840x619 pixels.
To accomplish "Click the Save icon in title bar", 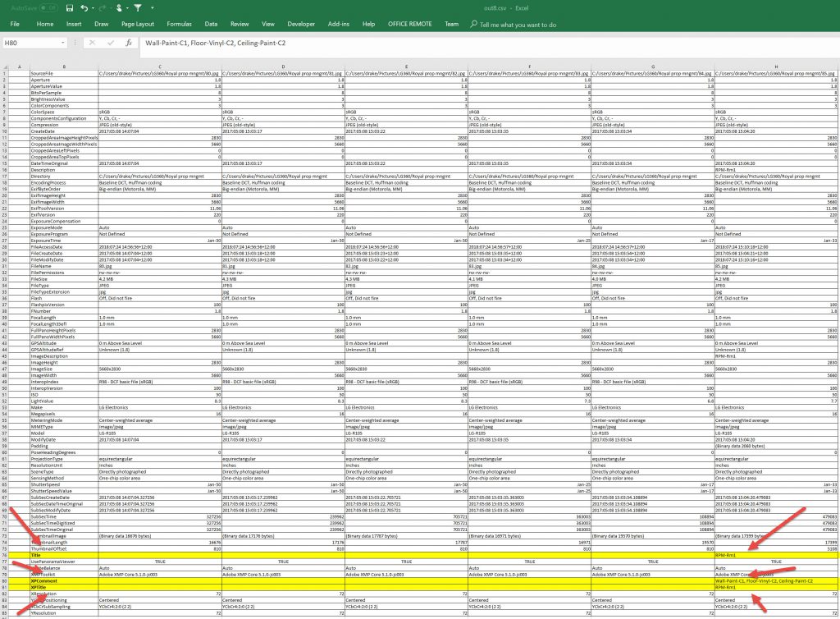I will coord(69,7).
